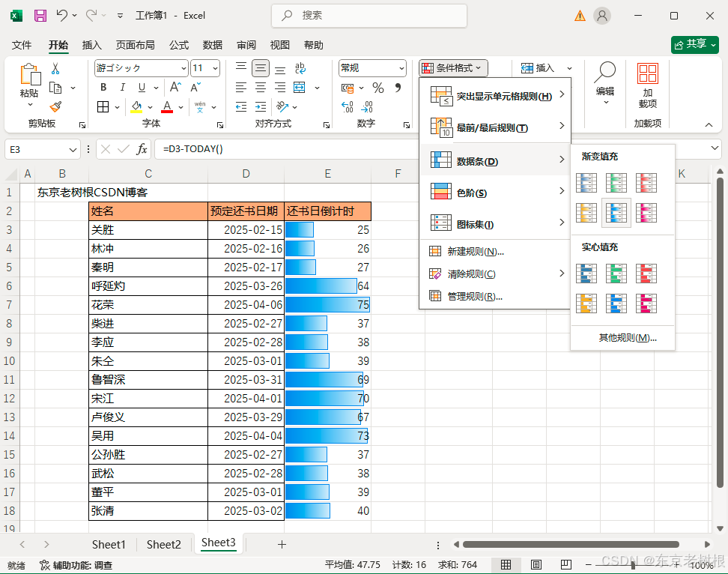728x574 pixels.
Task: Expand the number format combo box
Action: 401,68
